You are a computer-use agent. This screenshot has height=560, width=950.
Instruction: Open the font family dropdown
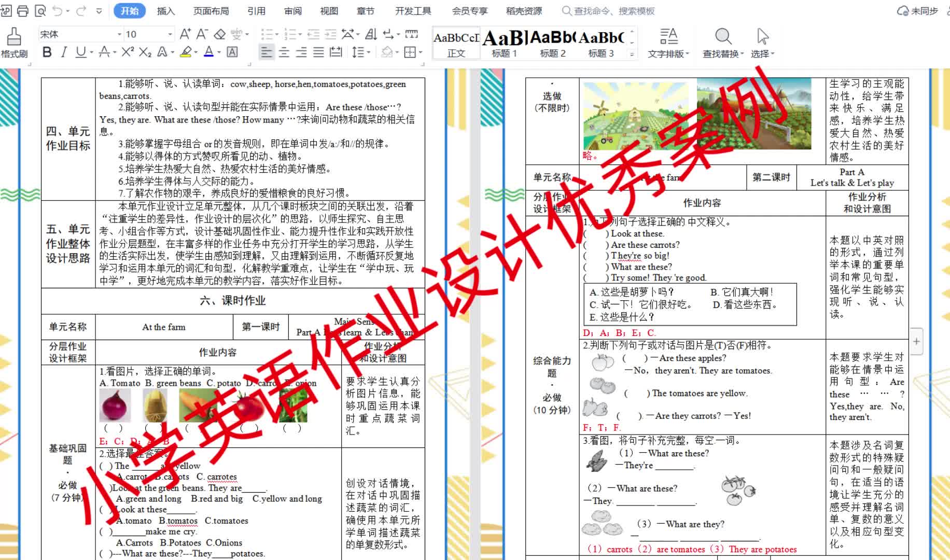[x=118, y=34]
